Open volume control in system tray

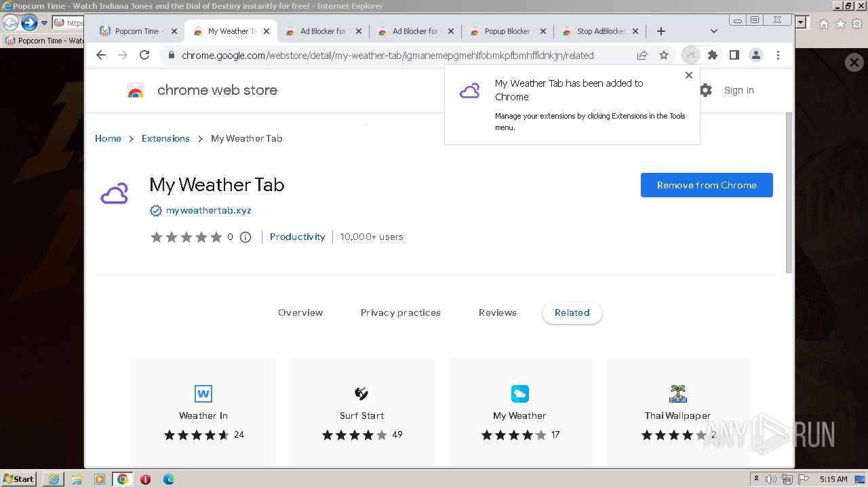pyautogui.click(x=772, y=479)
